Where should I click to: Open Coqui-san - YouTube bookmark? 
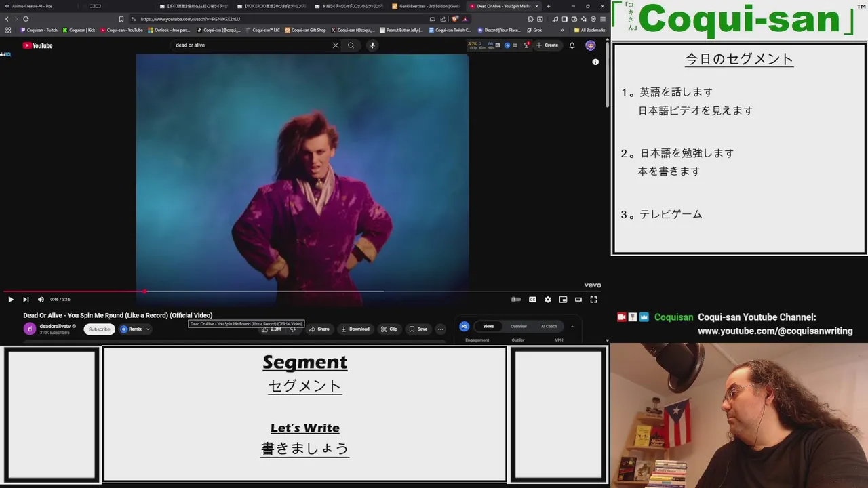121,30
